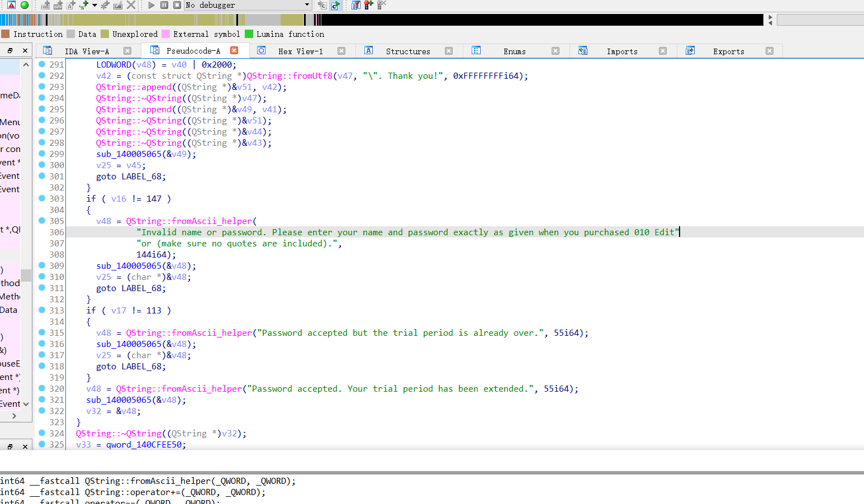Screen dimensions: 864x504
Task: Open the Exports tab
Action: [x=729, y=51]
